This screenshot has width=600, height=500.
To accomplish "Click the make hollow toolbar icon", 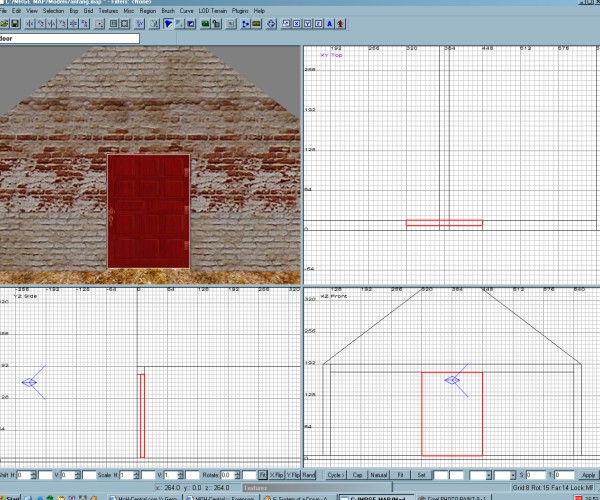I will 125,24.
